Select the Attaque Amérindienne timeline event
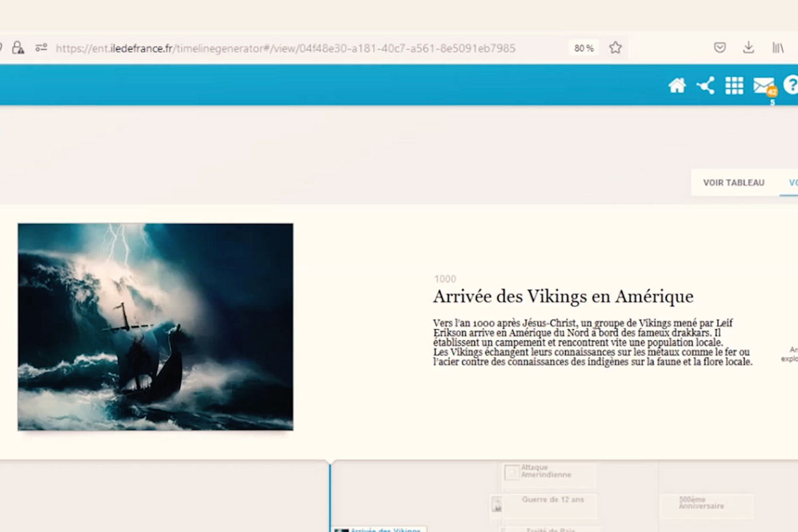 [547, 471]
